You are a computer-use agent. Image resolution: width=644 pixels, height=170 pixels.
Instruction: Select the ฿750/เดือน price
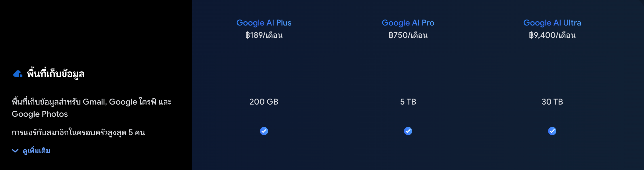tap(408, 35)
